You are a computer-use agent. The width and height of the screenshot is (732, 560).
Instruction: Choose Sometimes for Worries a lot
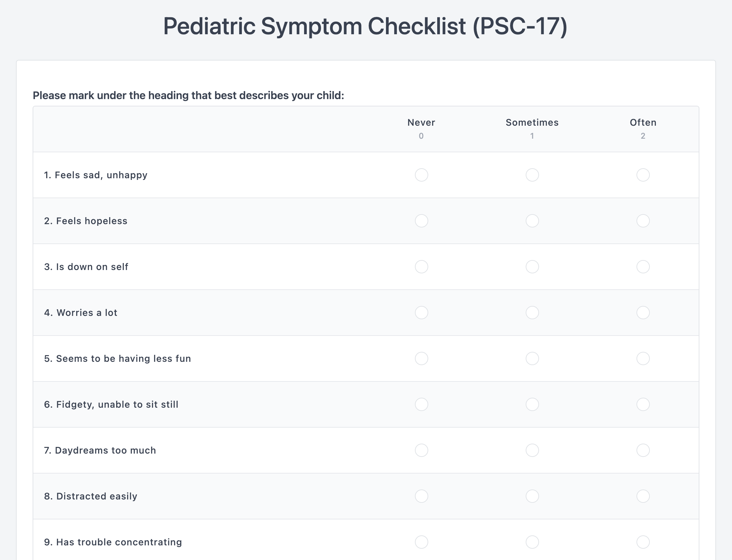(532, 313)
